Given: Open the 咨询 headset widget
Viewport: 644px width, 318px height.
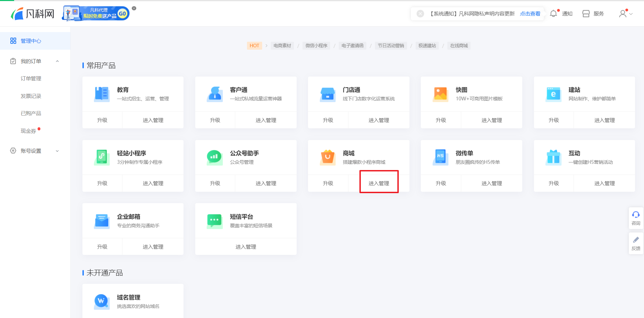Looking at the screenshot, I should coord(636,218).
